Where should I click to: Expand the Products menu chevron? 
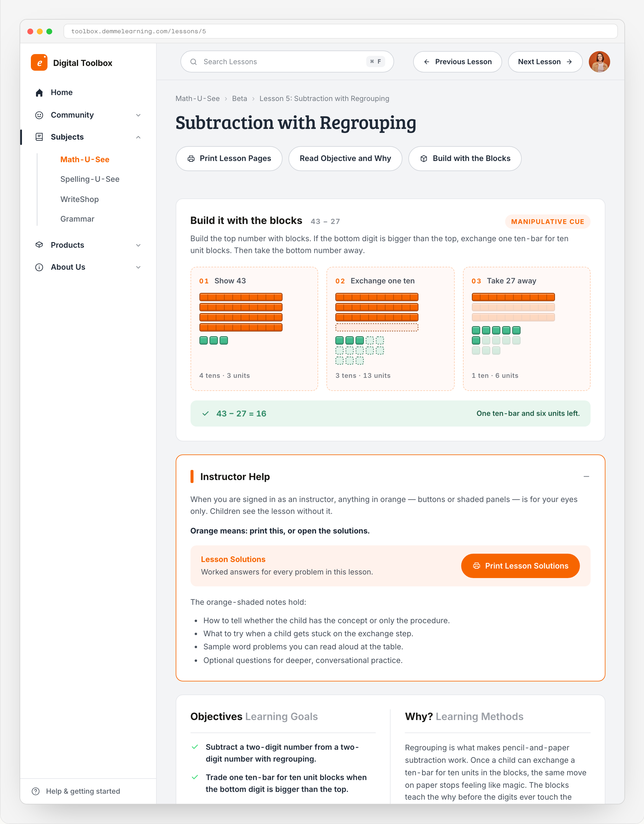[x=138, y=245]
